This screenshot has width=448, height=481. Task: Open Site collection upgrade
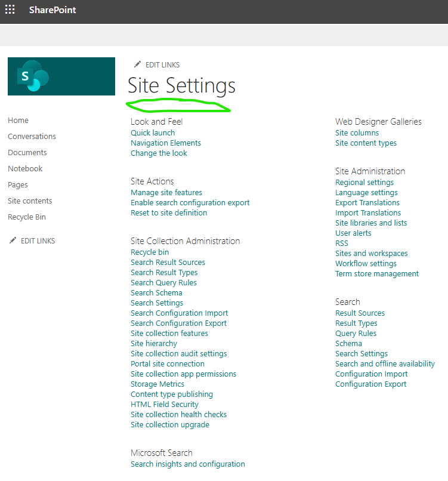pyautogui.click(x=170, y=424)
